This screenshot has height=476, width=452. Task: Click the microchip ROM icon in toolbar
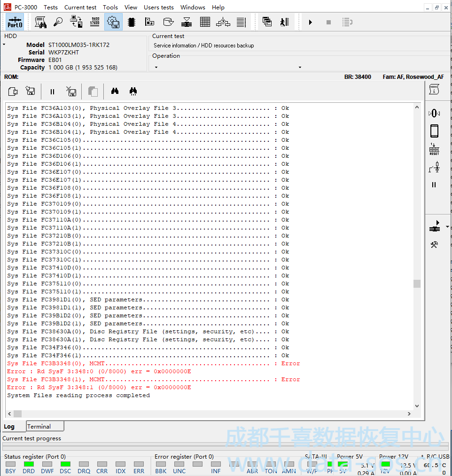pos(132,22)
